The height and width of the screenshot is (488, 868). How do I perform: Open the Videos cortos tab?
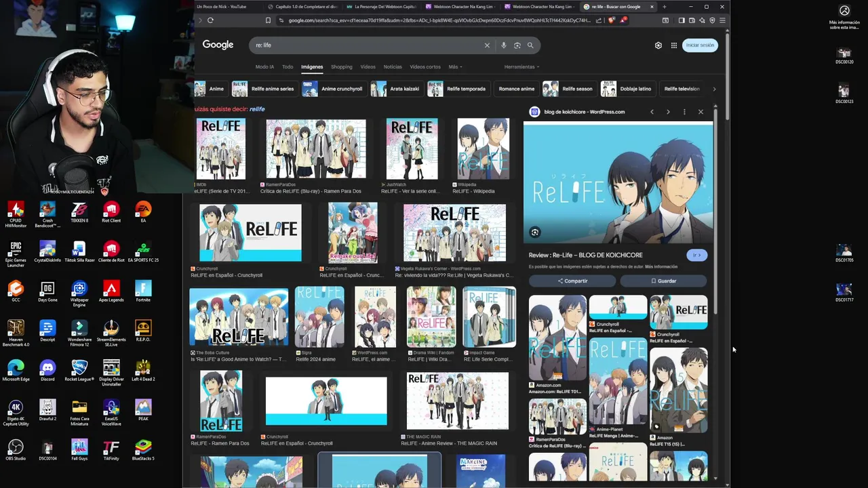pyautogui.click(x=425, y=67)
